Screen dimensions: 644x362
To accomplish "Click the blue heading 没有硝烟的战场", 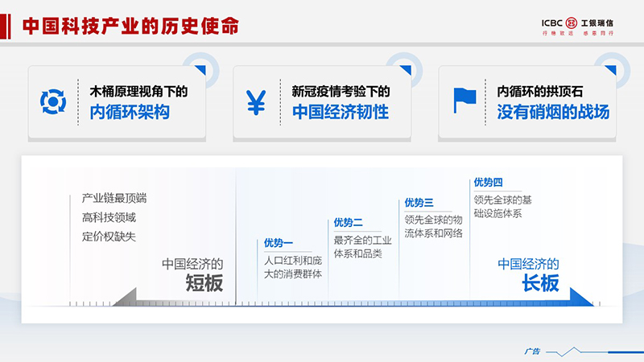I will coord(553,112).
